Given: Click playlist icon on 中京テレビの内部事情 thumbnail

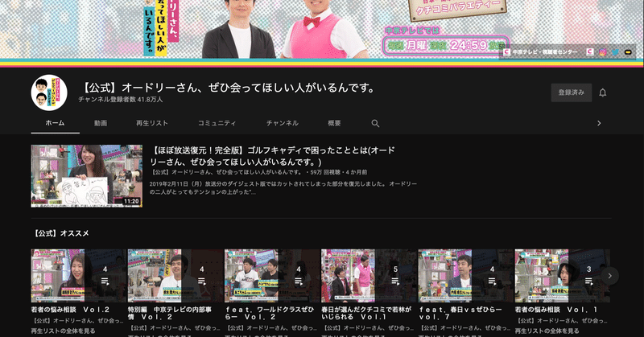Looking at the screenshot, I should click(202, 282).
